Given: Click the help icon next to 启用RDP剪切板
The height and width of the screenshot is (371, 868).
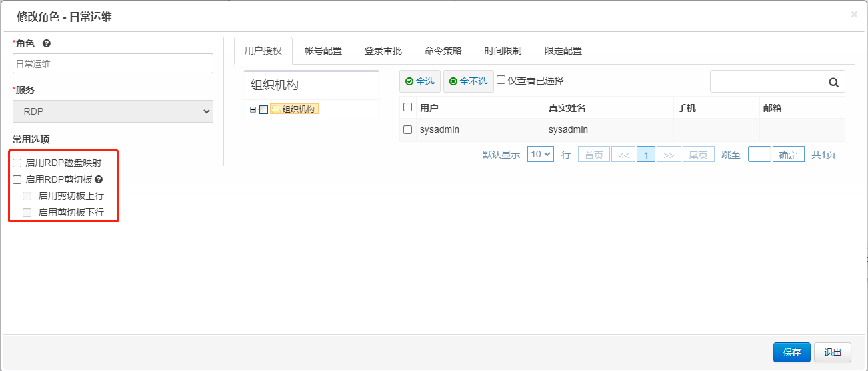Looking at the screenshot, I should pos(99,179).
